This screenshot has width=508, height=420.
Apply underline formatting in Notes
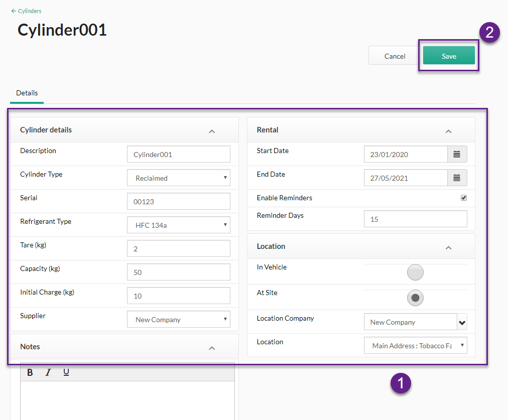tap(66, 372)
